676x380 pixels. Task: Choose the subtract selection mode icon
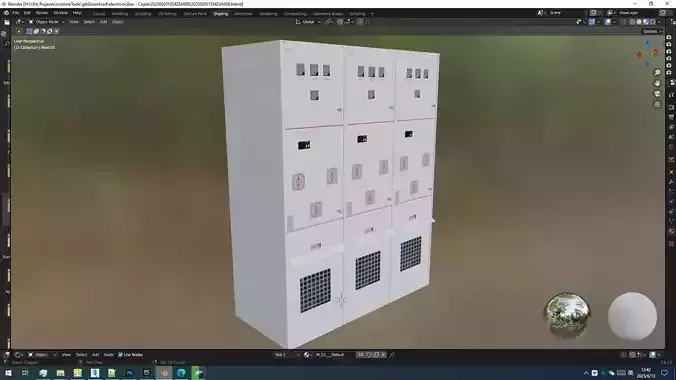43,31
